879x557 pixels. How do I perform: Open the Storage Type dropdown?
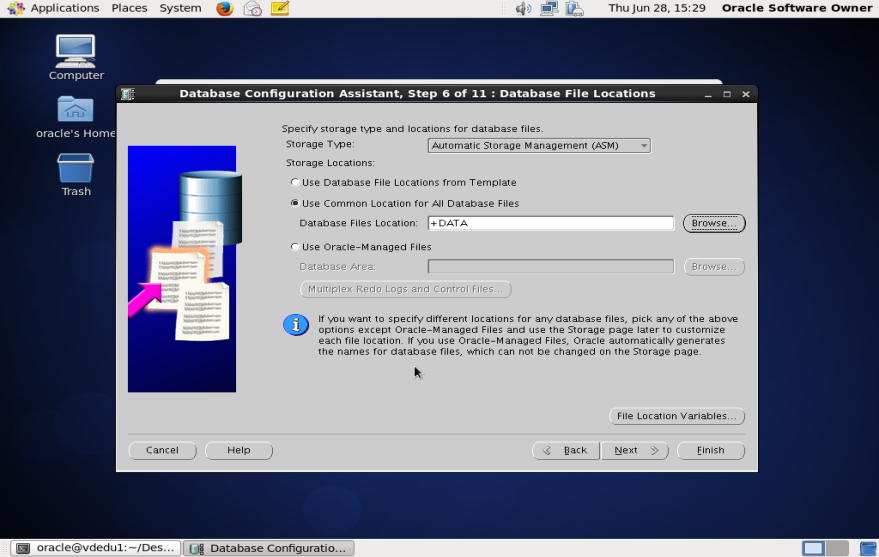[539, 146]
